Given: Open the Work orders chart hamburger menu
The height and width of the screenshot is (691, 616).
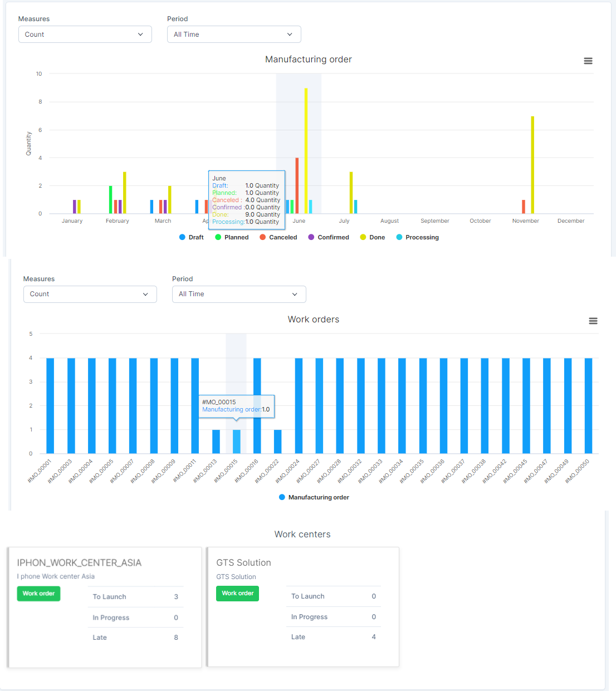Looking at the screenshot, I should [x=593, y=321].
